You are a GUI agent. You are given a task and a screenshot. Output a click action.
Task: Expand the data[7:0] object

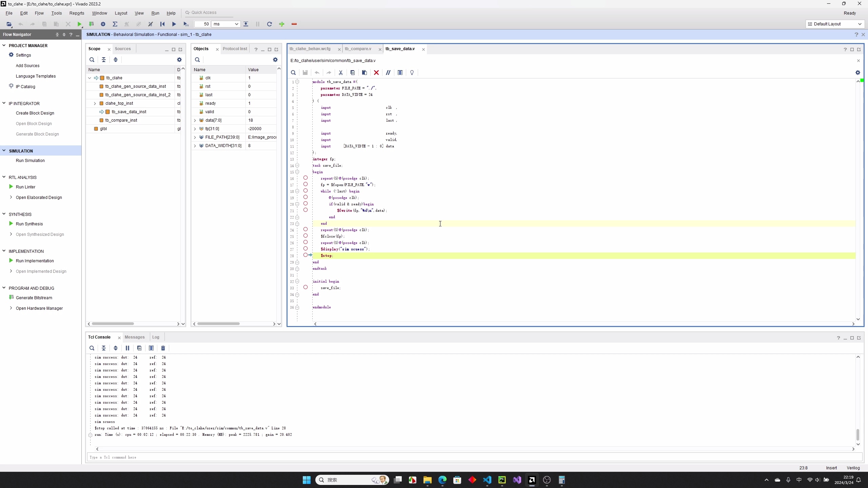[195, 120]
